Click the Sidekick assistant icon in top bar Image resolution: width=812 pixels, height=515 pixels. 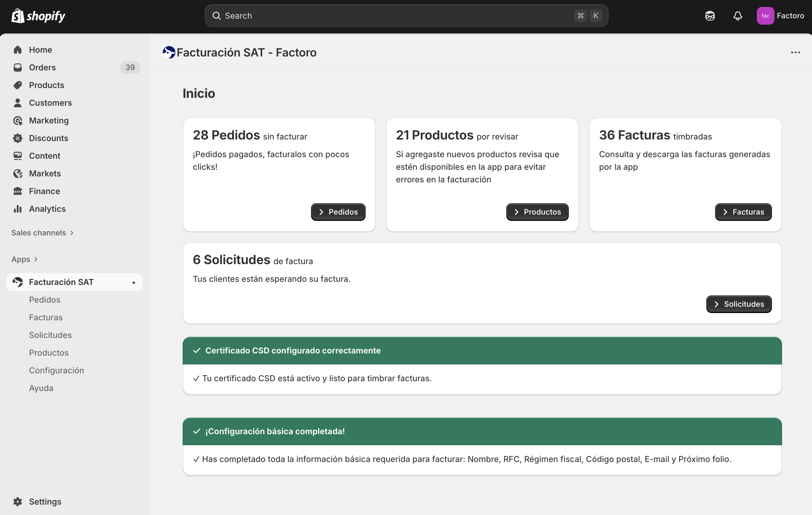(710, 16)
